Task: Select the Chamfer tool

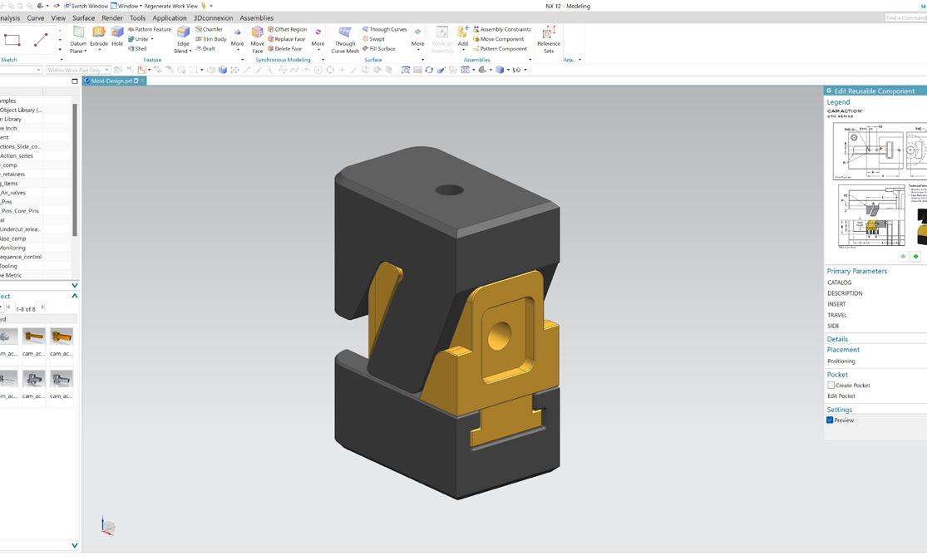Action: [210, 29]
